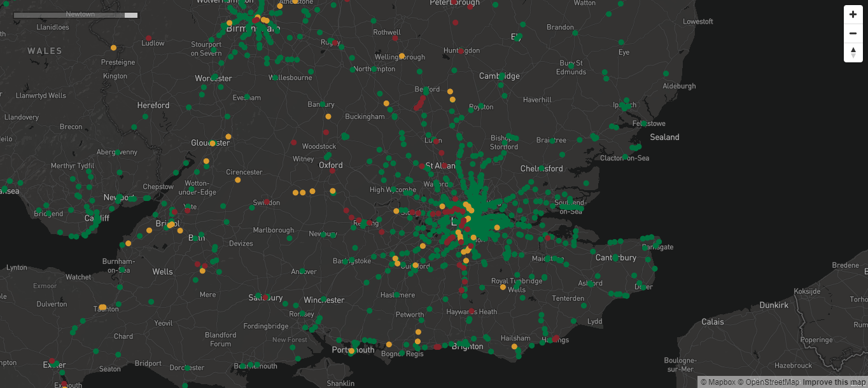The width and height of the screenshot is (868, 388).
Task: Click the Bury St Edmunds label
Action: click(x=571, y=67)
